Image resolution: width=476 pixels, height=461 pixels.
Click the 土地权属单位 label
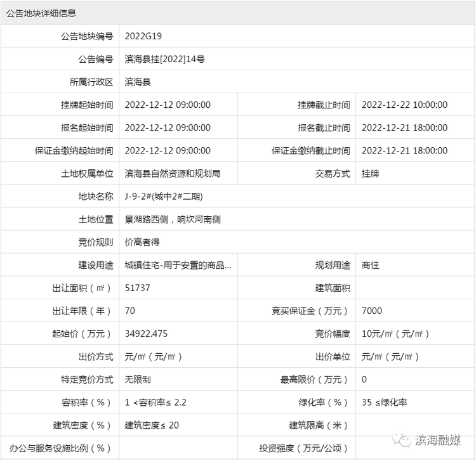(87, 174)
